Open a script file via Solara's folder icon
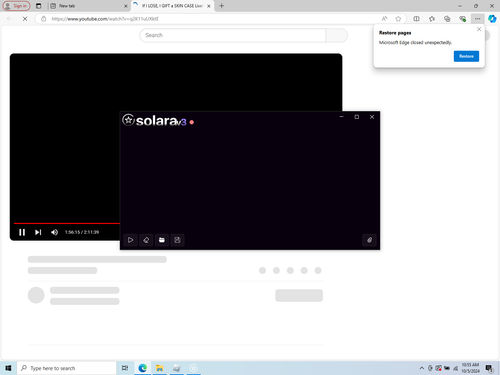Screen dimensions: 500x375 tap(162, 240)
